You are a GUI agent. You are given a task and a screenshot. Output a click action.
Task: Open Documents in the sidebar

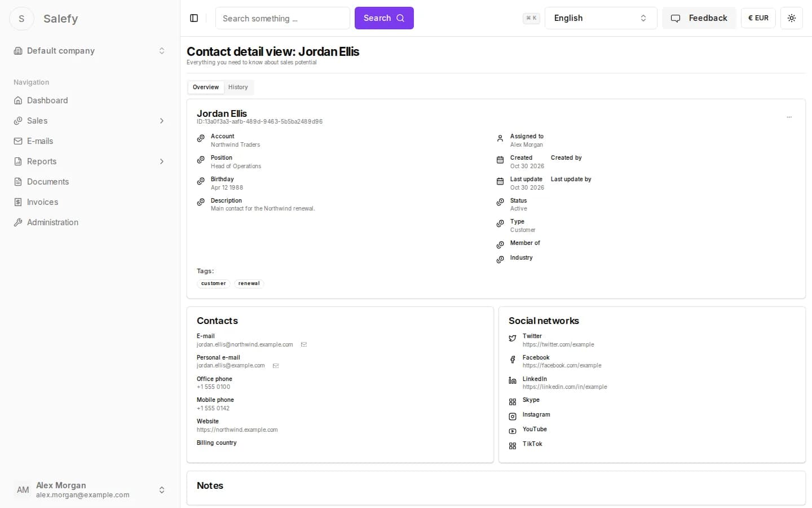tap(90, 182)
